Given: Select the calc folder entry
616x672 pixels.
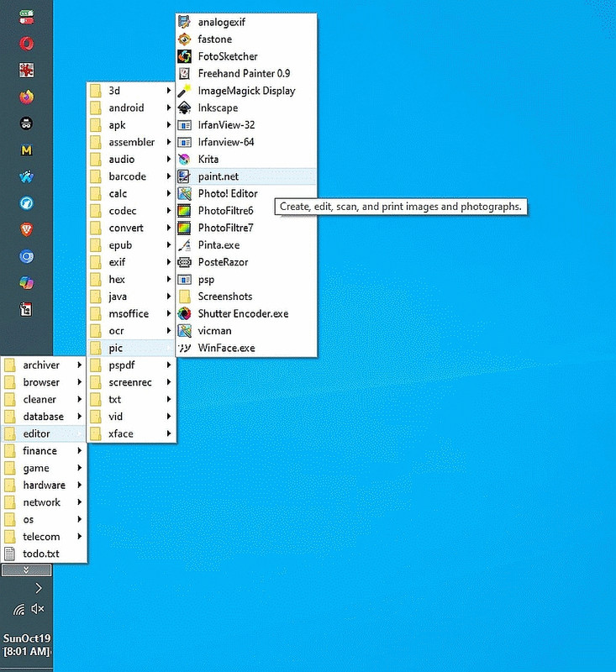Looking at the screenshot, I should pos(131,193).
